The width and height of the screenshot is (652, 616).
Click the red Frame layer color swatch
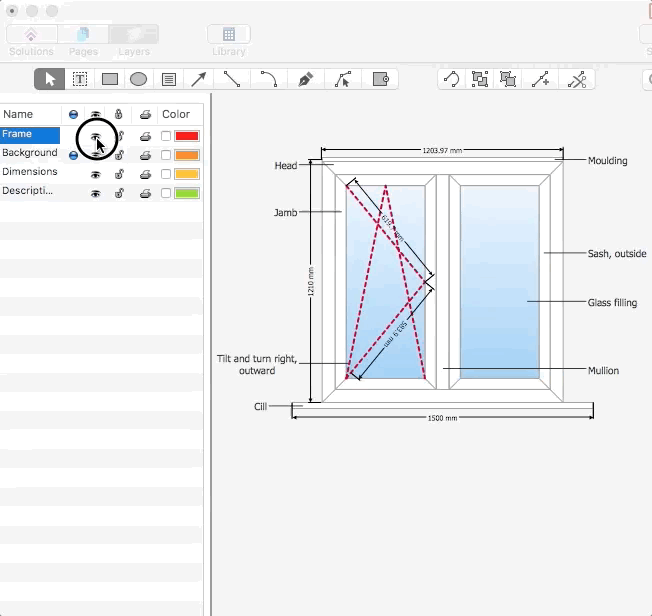click(187, 136)
